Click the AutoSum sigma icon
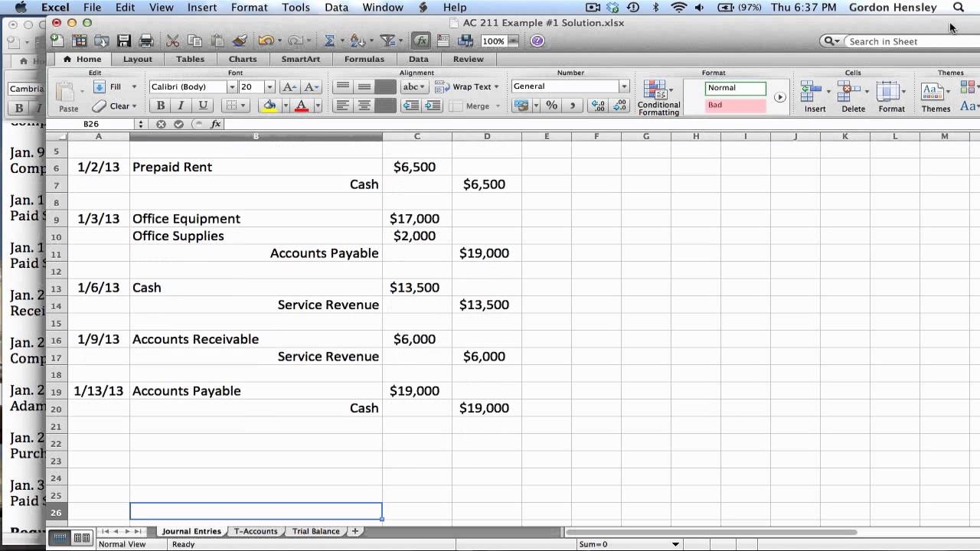The image size is (980, 551). click(x=329, y=41)
